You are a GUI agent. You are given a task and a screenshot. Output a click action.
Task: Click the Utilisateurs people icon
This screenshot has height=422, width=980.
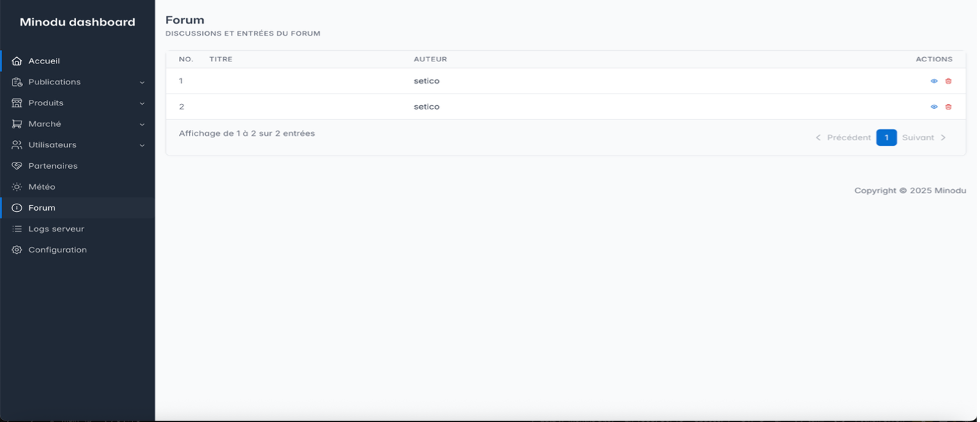pyautogui.click(x=17, y=145)
